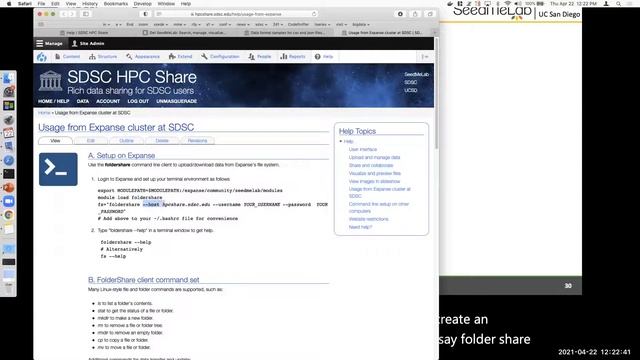The image size is (640, 360).
Task: Select the Delete tab
Action: (x=162, y=141)
